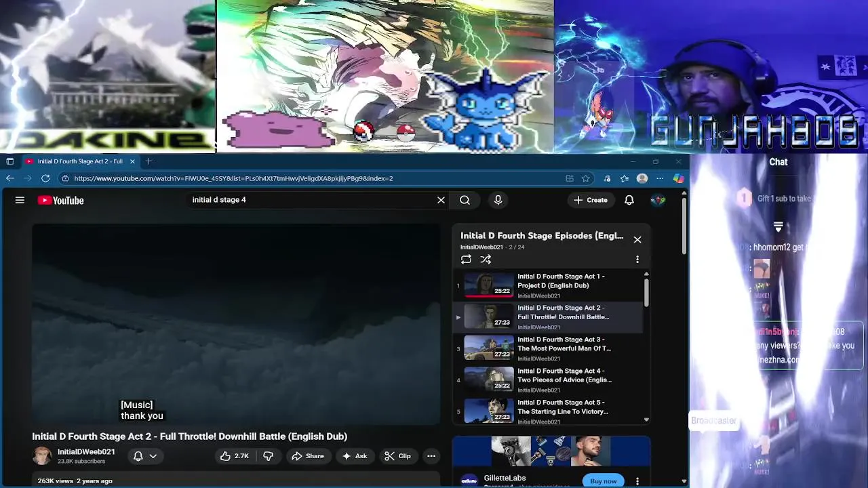Screen dimensions: 868x488
Task: Collapse the stream Chat panel using the arrow icon
Action: (x=778, y=226)
